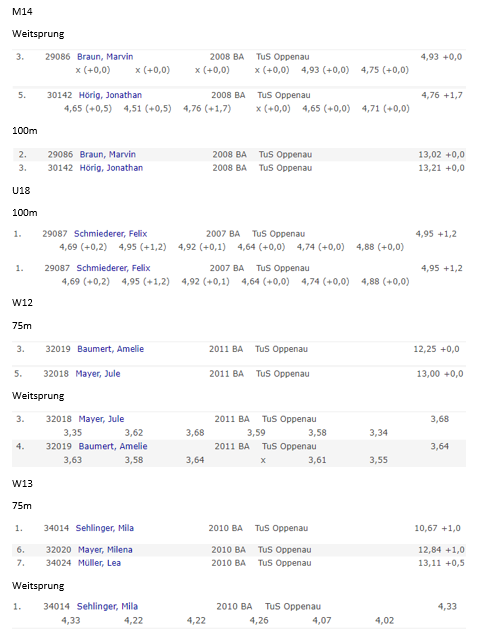Click the W13 age group heading
The width and height of the screenshot is (479, 643).
22,483
